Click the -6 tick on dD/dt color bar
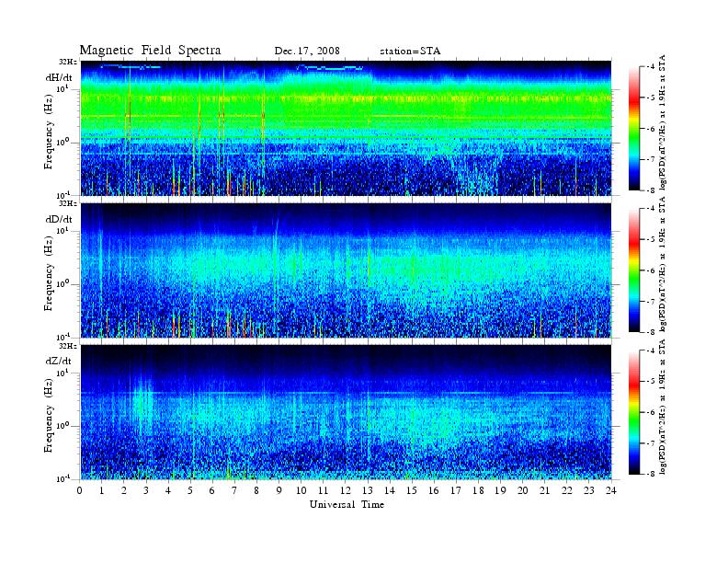The height and width of the screenshot is (563, 728). point(652,270)
